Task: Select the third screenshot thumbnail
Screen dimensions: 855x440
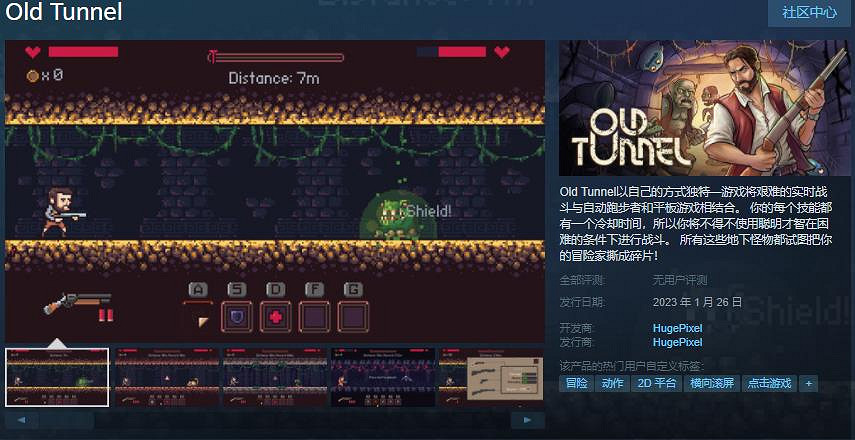Action: (x=275, y=377)
